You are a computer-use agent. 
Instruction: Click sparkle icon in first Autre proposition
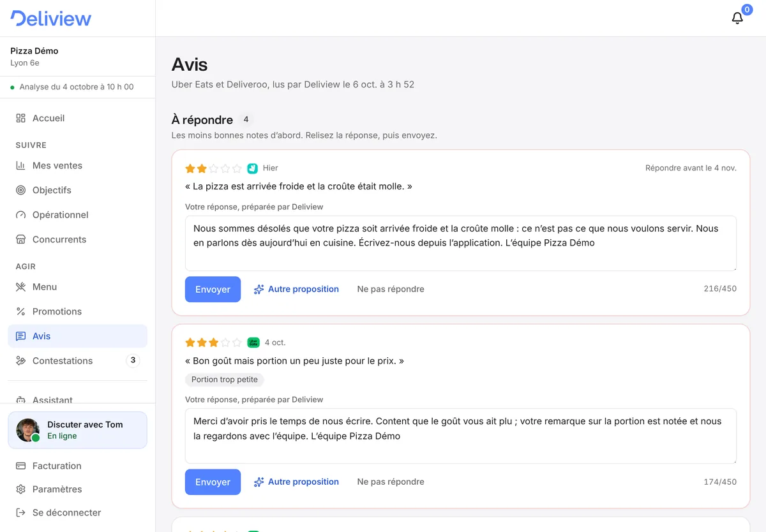tap(259, 290)
